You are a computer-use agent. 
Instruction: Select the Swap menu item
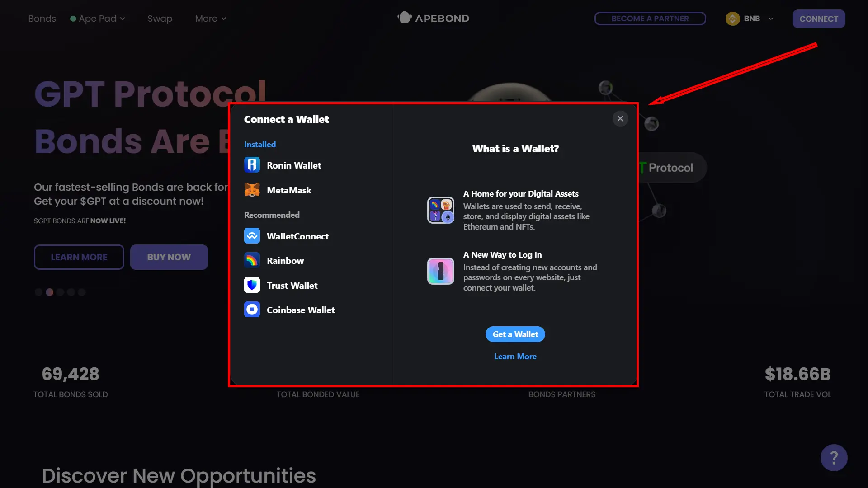tap(160, 19)
